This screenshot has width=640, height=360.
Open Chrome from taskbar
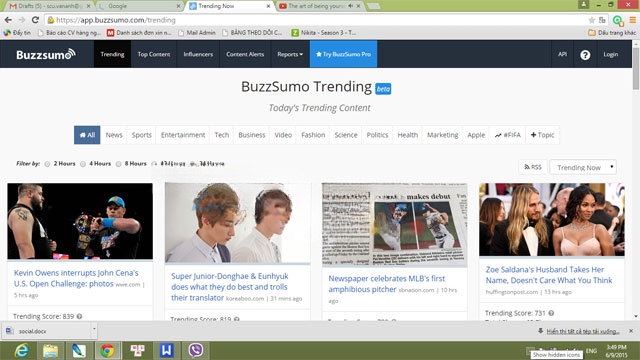tap(107, 351)
